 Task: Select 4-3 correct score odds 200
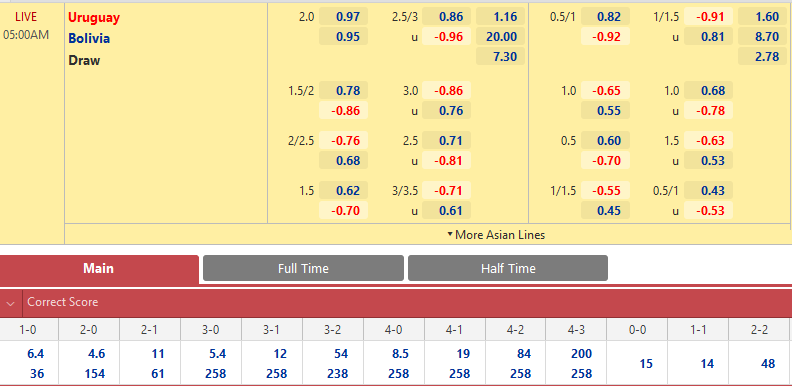[x=576, y=354]
